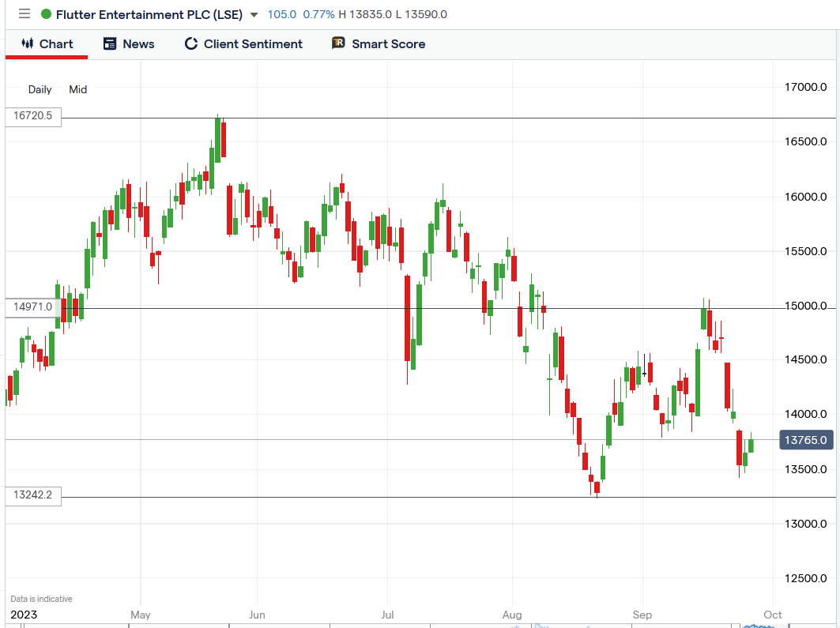
Task: Click the 0.77% percentage change value
Action: (x=318, y=14)
